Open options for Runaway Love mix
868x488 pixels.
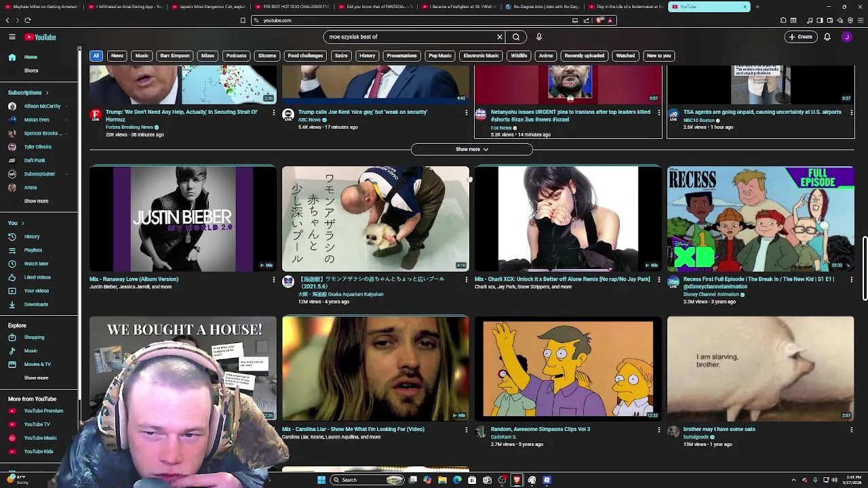[x=273, y=279]
